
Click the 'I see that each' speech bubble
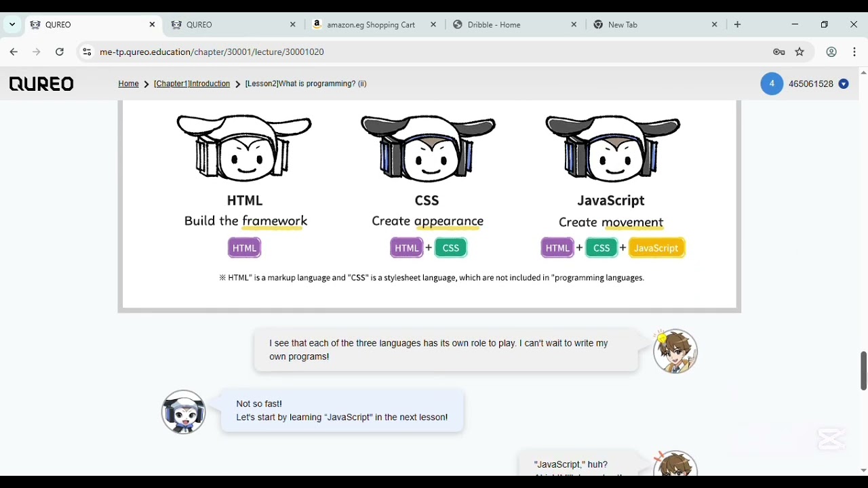446,350
